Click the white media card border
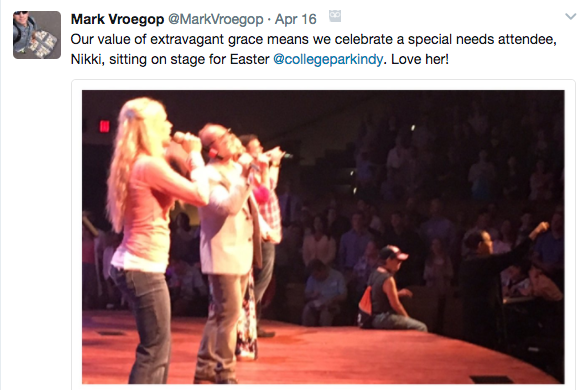 click(323, 85)
